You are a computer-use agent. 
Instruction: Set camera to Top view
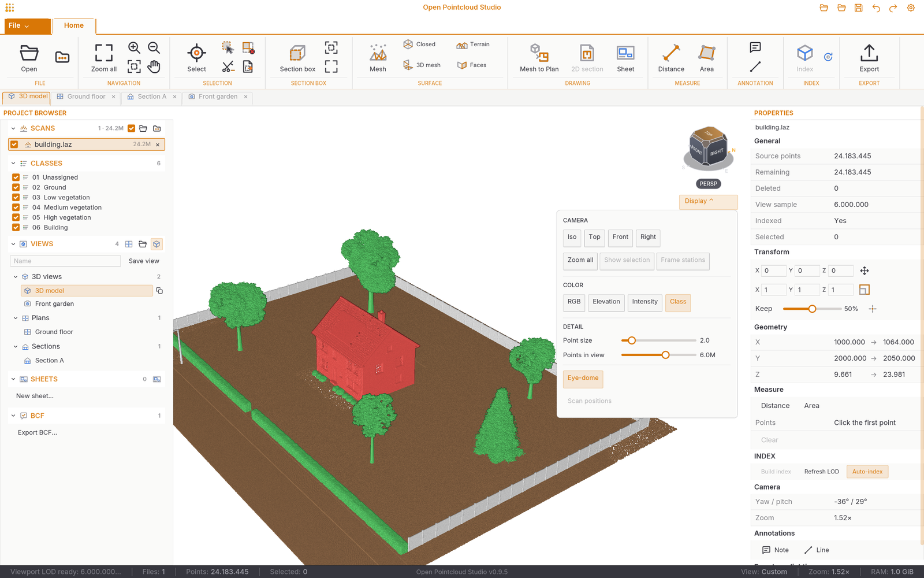pyautogui.click(x=594, y=238)
